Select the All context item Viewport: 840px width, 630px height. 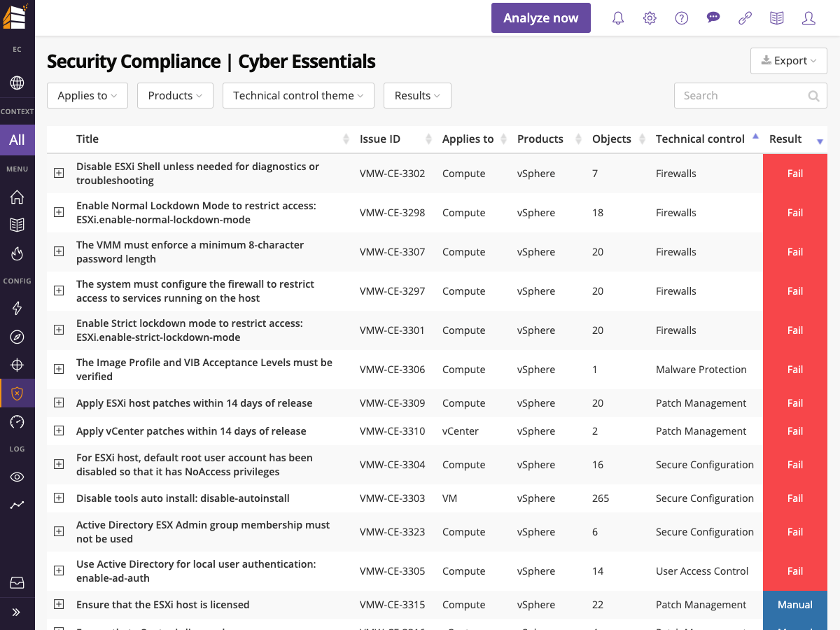coord(17,139)
